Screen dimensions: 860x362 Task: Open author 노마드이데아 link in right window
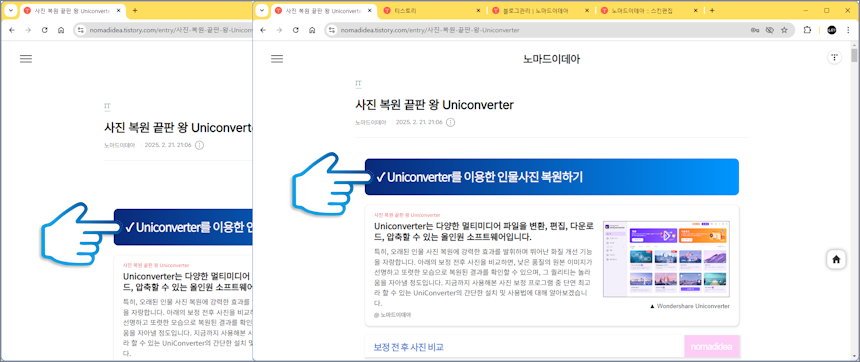point(371,122)
